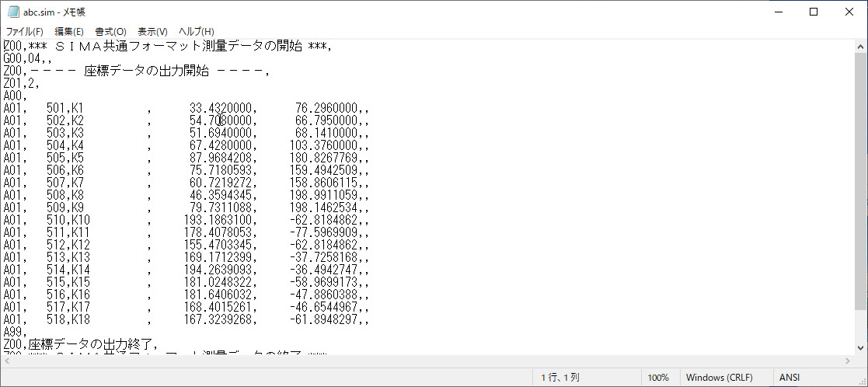Click the Notepad icon in the title bar
The image size is (868, 387).
pyautogui.click(x=12, y=12)
